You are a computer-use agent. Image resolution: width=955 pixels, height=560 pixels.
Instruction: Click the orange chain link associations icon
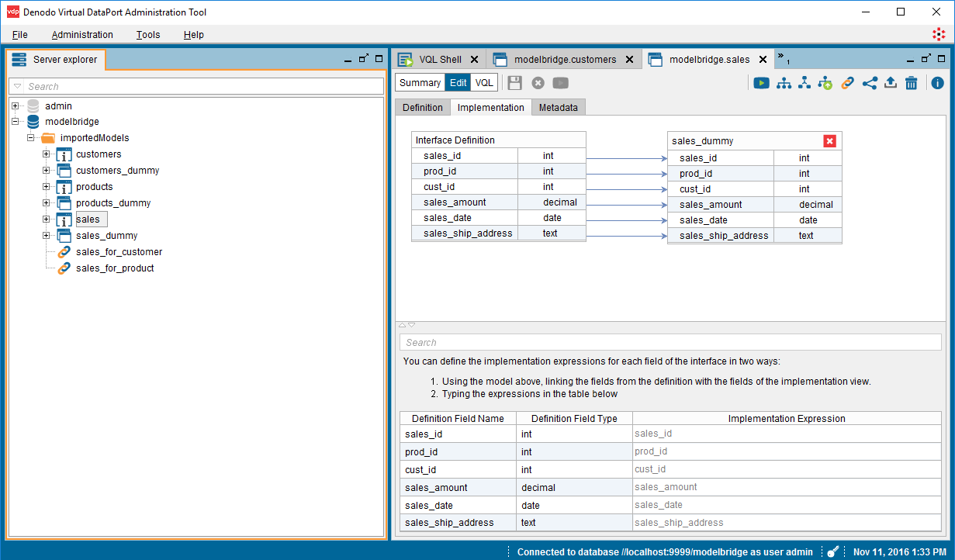[x=848, y=83]
